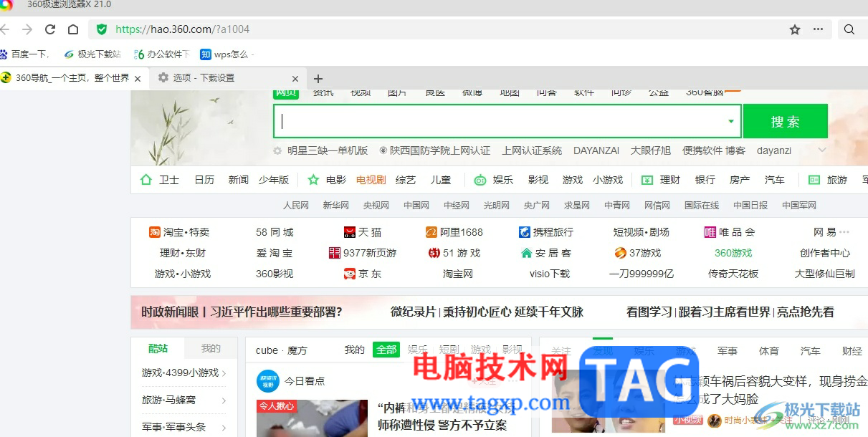Switch to the 酷站 sidebar tab
The width and height of the screenshot is (868, 437).
[x=158, y=348]
